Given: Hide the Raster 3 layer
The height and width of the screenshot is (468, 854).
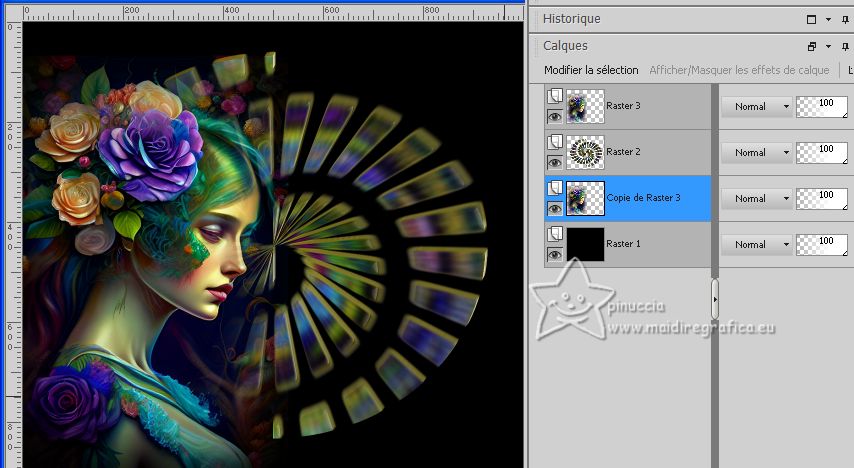Looking at the screenshot, I should click(554, 117).
